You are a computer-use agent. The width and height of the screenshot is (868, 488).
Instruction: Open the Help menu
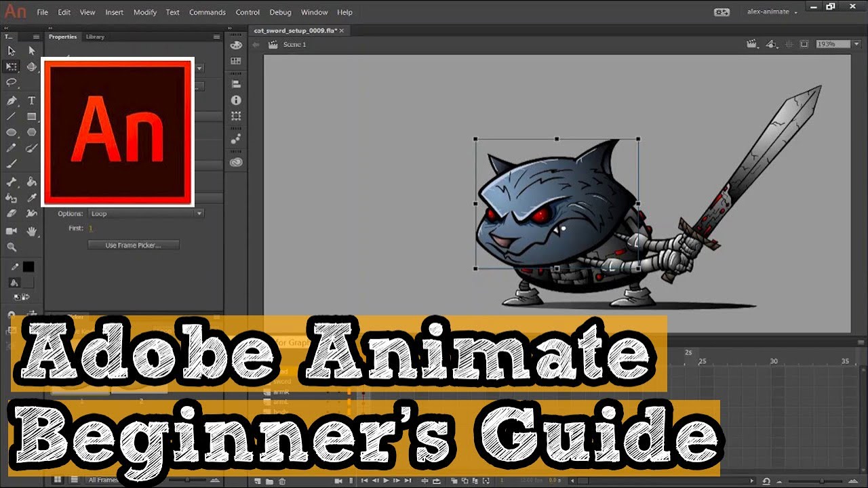coord(344,12)
